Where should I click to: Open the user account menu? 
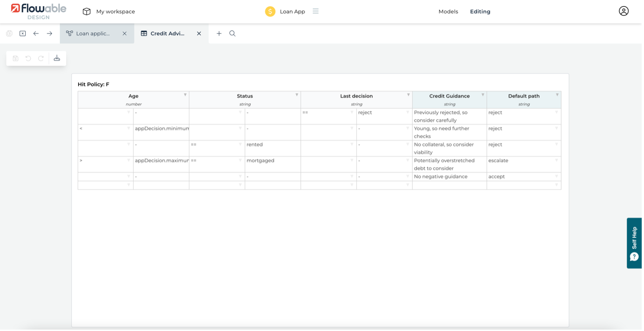click(x=624, y=11)
